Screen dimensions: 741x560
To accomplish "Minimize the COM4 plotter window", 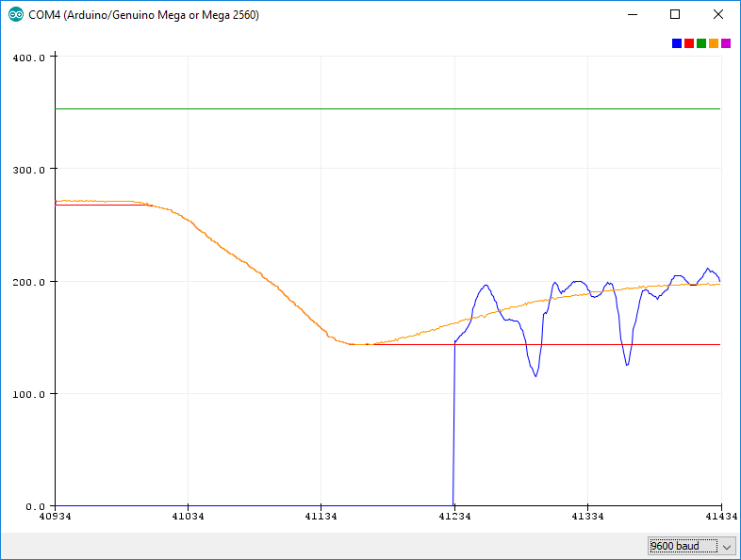I will (633, 15).
